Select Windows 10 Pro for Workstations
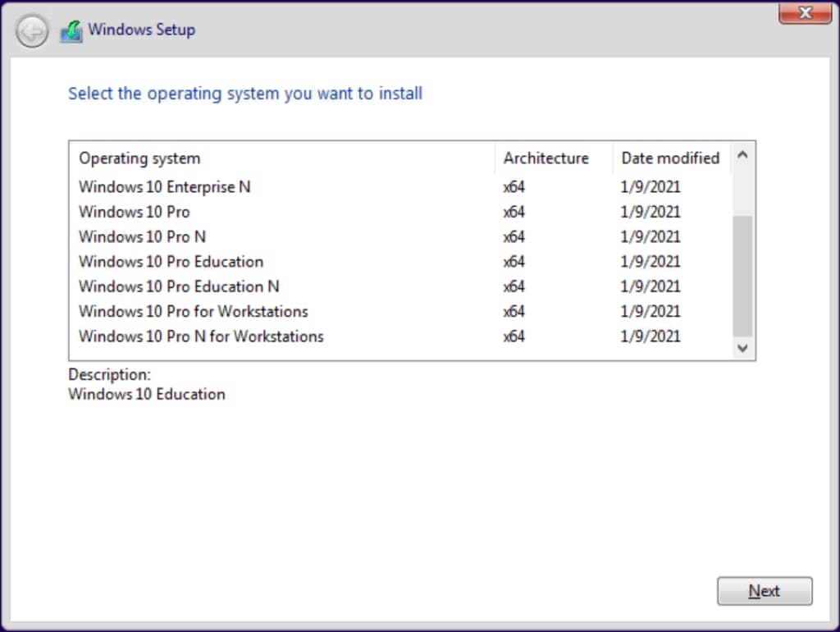The height and width of the screenshot is (632, 840). pyautogui.click(x=193, y=311)
